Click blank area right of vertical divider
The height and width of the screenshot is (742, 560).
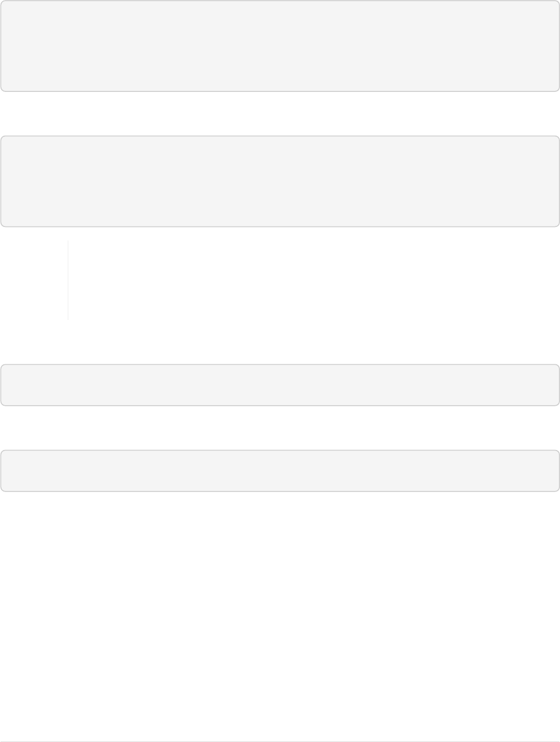coord(308,280)
